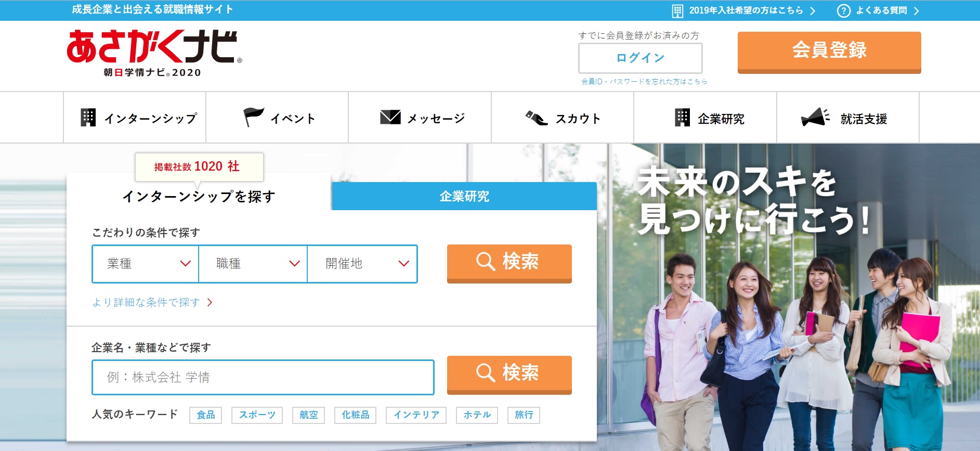Click the building icon beside 2019年入社希望
The height and width of the screenshot is (451, 980).
click(x=677, y=11)
